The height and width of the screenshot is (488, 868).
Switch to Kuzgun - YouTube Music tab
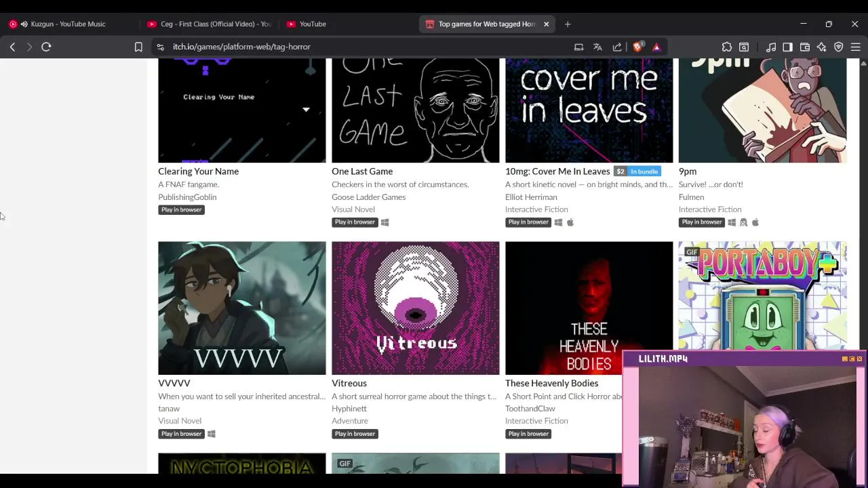point(68,24)
